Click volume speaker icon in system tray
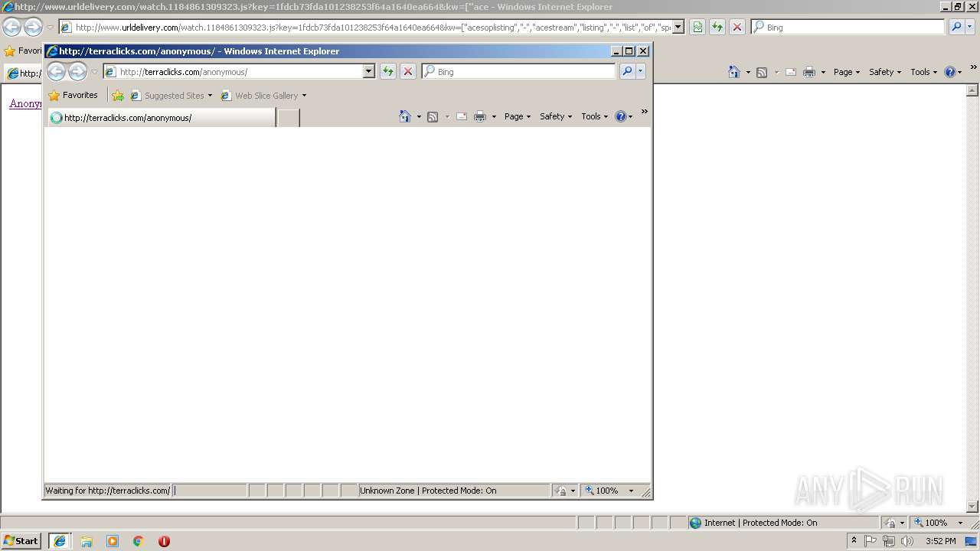The width and height of the screenshot is (980, 551). point(907,541)
